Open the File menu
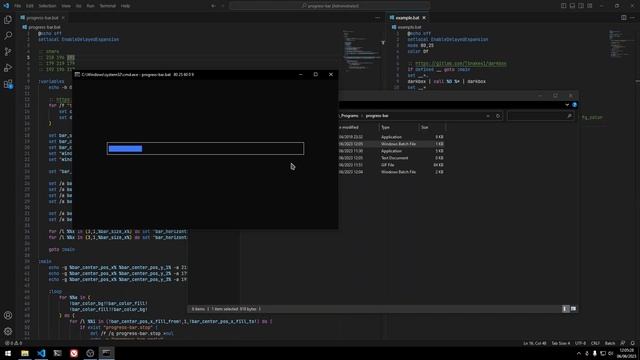Screen dimensions: 640x360 pyautogui.click(x=18, y=6)
